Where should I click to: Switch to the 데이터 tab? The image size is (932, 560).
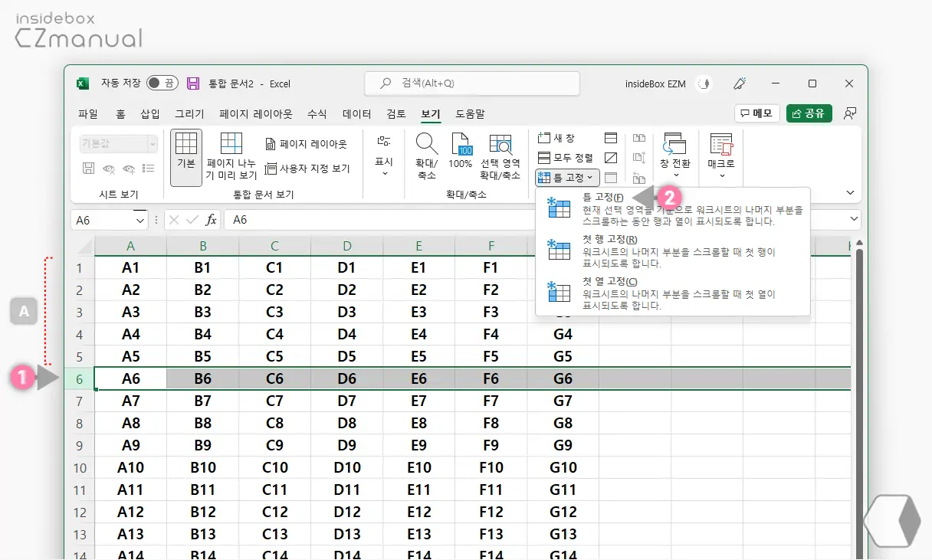coord(356,113)
